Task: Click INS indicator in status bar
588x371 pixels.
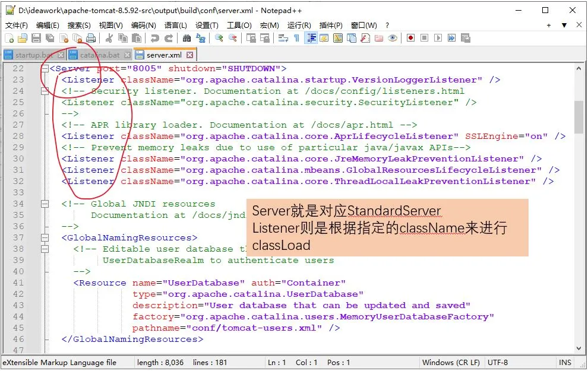Action: click(x=565, y=362)
